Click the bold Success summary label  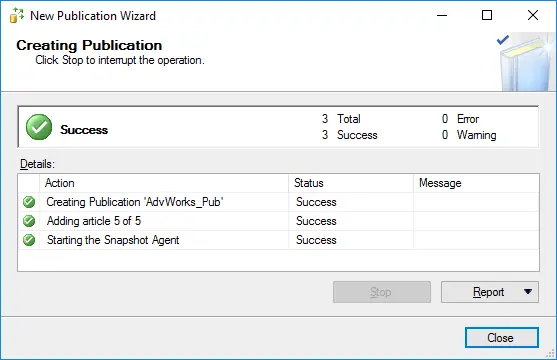(x=84, y=130)
